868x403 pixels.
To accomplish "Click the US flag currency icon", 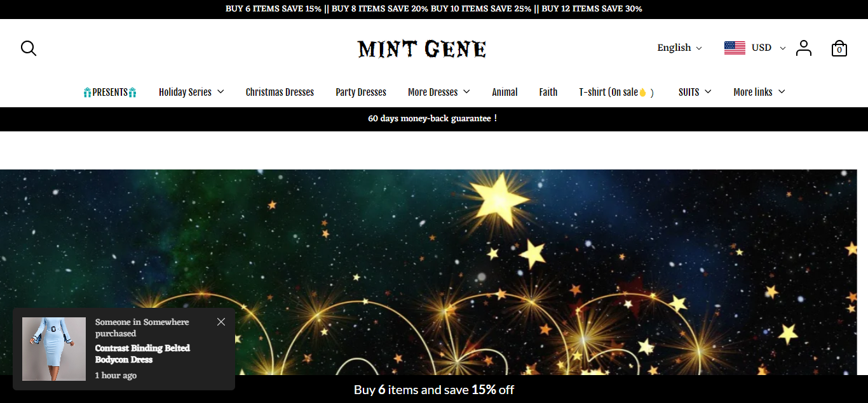I will point(735,48).
